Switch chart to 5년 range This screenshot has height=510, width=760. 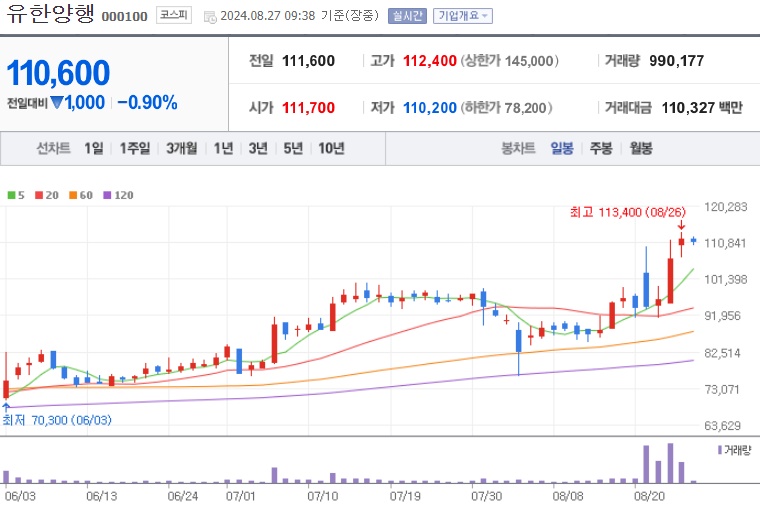coord(293,148)
